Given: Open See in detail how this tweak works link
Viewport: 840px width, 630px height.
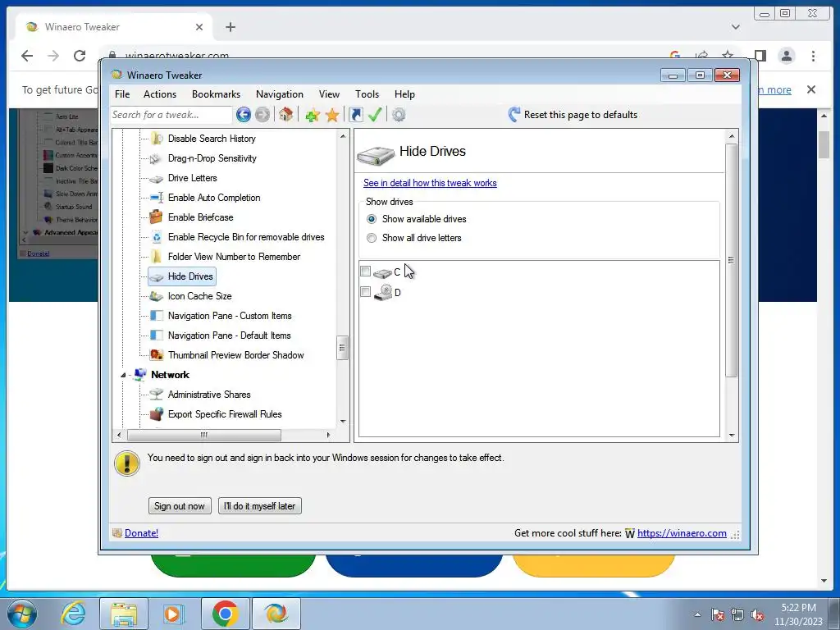Looking at the screenshot, I should 430,183.
